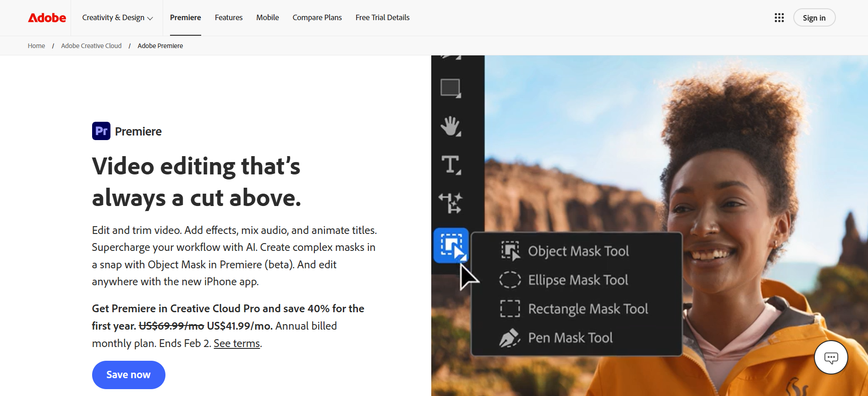Select the Hand tool icon

[451, 126]
